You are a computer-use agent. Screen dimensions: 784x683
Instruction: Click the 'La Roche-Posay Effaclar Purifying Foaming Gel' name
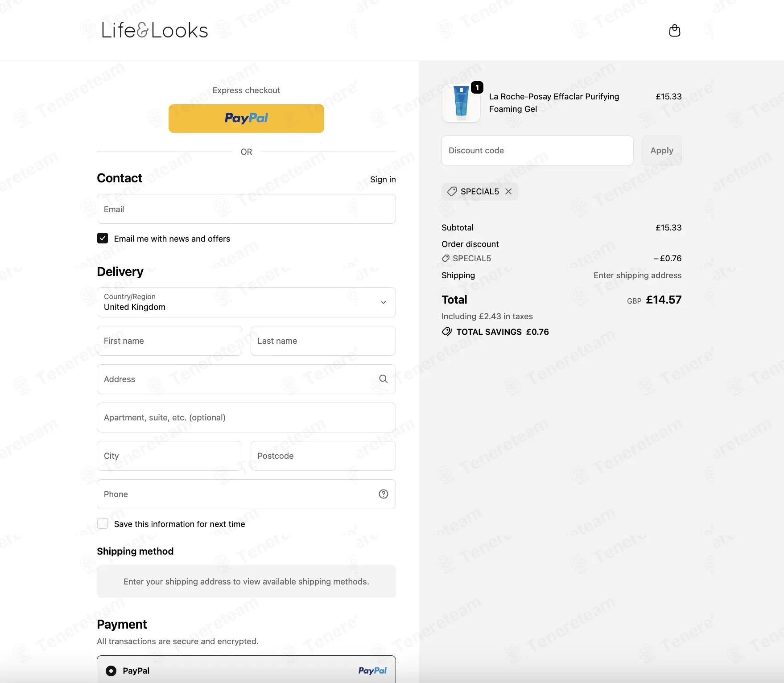(x=554, y=103)
